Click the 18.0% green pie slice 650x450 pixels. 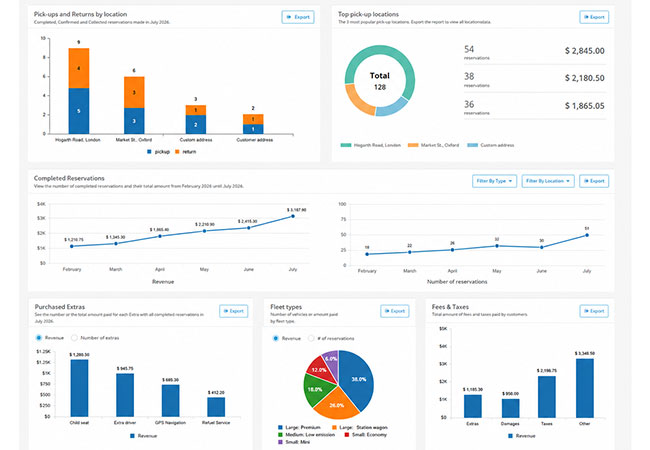coord(316,390)
